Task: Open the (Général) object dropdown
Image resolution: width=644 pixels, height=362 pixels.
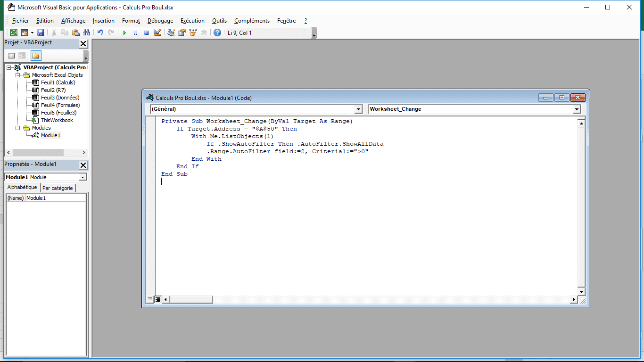Action: click(358, 109)
